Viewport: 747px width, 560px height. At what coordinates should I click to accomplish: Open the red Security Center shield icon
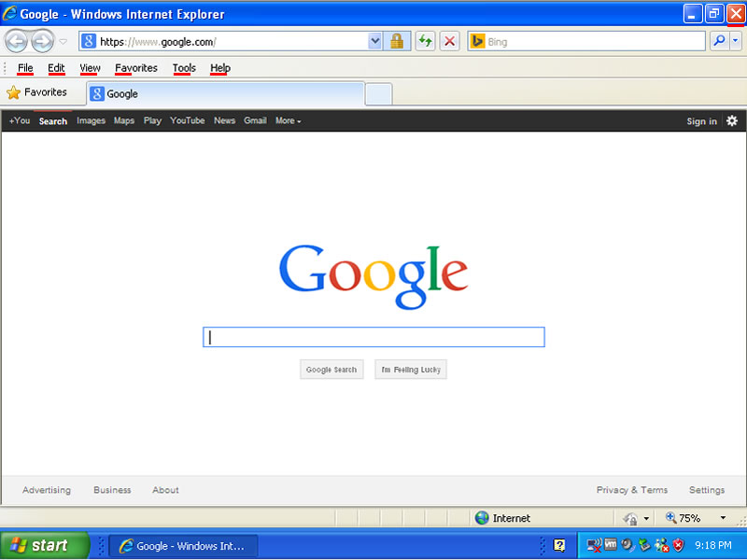678,545
